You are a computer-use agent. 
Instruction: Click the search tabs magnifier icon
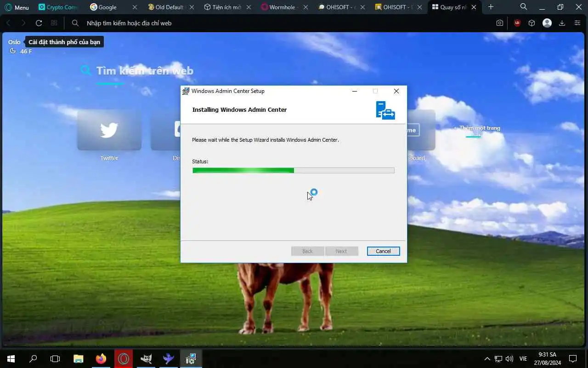(x=524, y=7)
